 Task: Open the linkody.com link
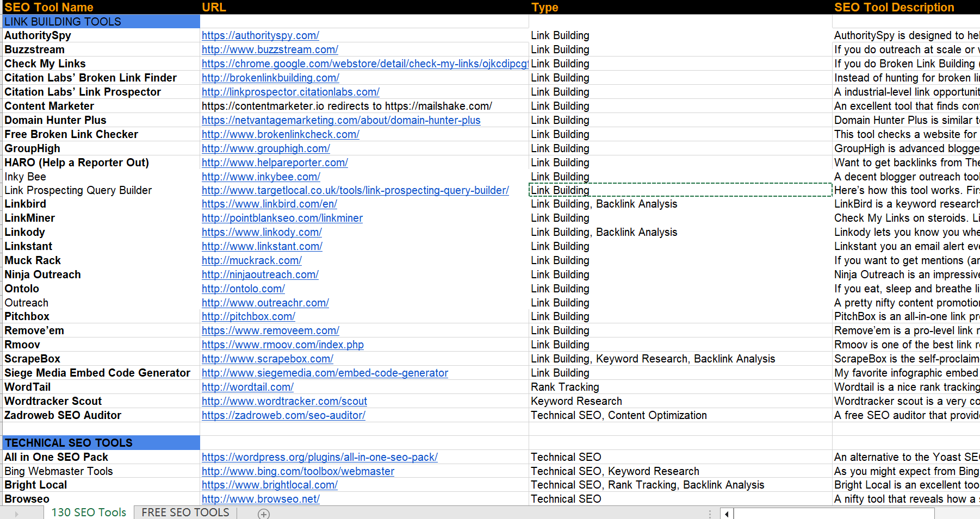(x=262, y=232)
